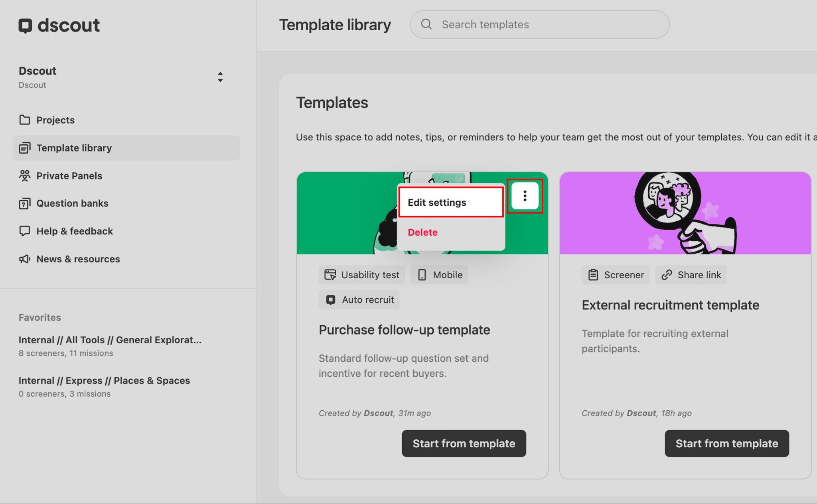Start from External recruitment template
The width and height of the screenshot is (817, 504).
click(x=726, y=443)
